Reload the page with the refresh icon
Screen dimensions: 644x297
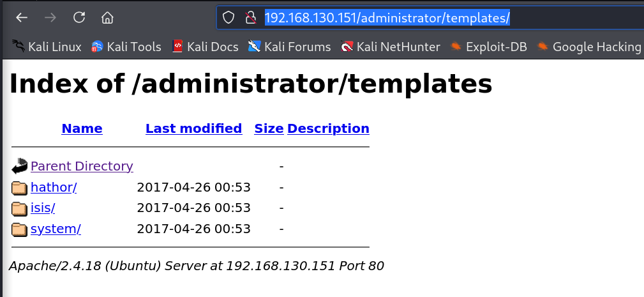79,18
